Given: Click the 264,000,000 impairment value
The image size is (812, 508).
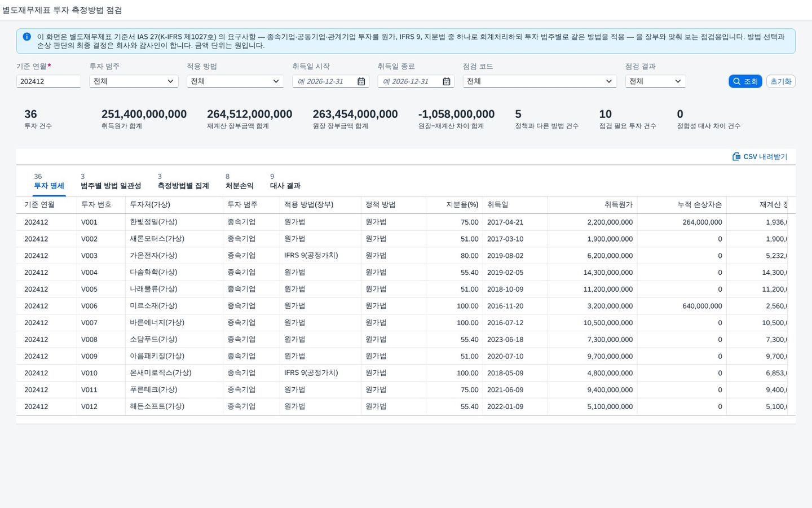Looking at the screenshot, I should pos(702,222).
